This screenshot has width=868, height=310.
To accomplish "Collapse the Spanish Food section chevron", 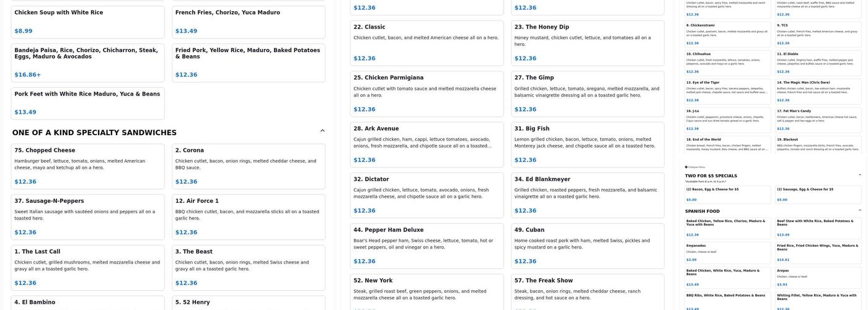I will pos(859,211).
